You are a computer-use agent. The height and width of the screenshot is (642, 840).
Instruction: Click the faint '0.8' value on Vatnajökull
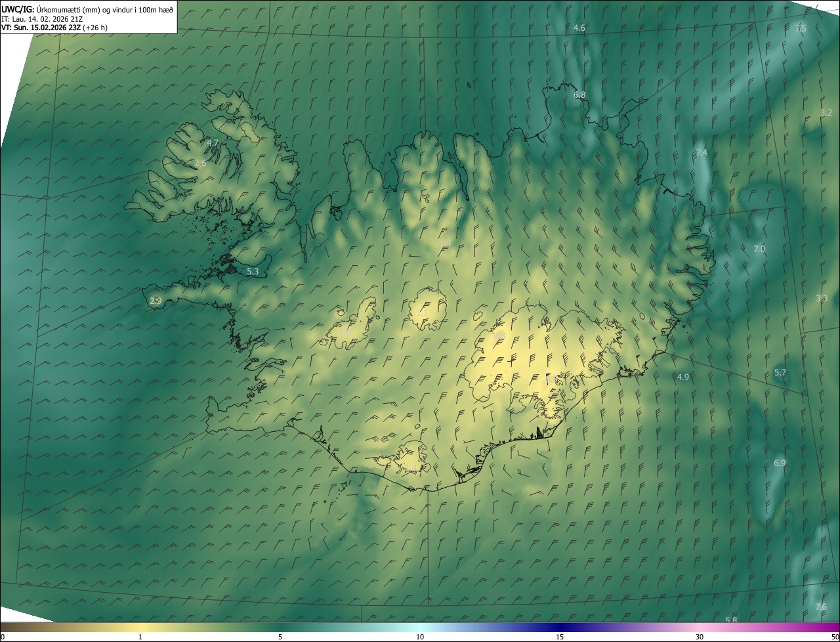(499, 336)
